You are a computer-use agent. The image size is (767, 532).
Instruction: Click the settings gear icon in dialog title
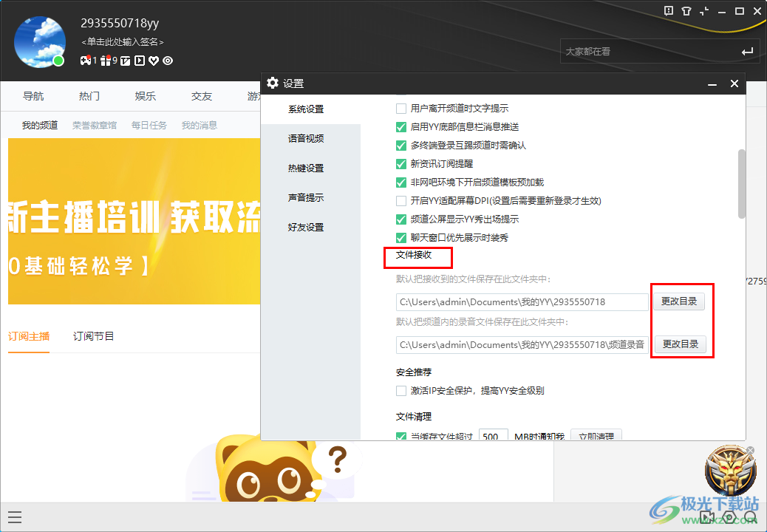coord(273,83)
